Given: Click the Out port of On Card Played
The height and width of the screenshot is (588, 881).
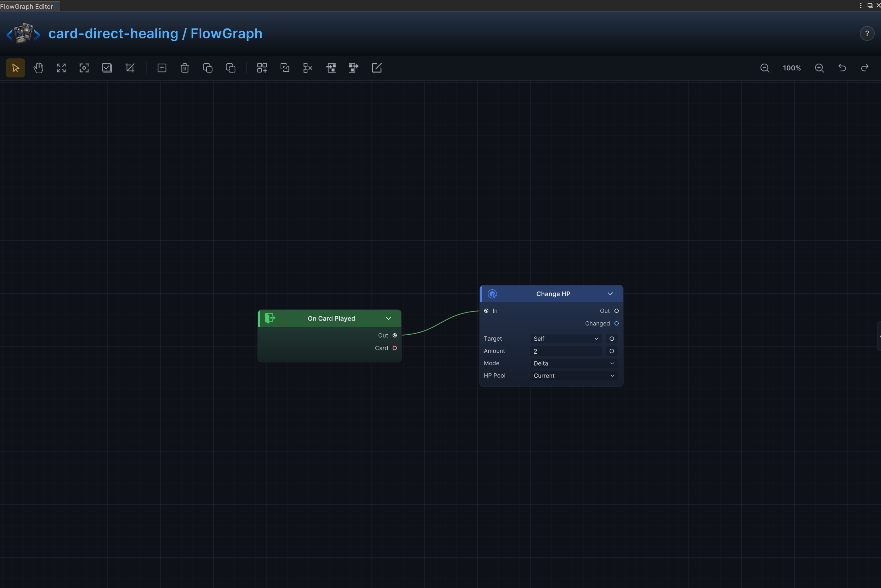Looking at the screenshot, I should point(395,336).
